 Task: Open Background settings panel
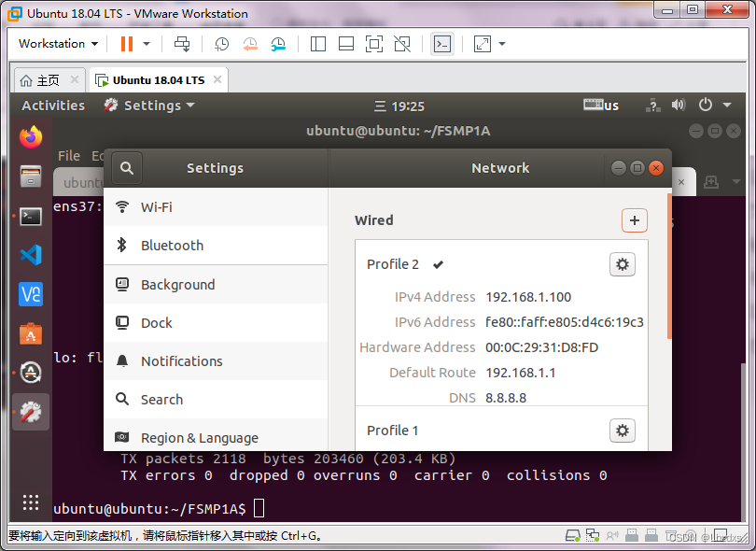click(216, 285)
